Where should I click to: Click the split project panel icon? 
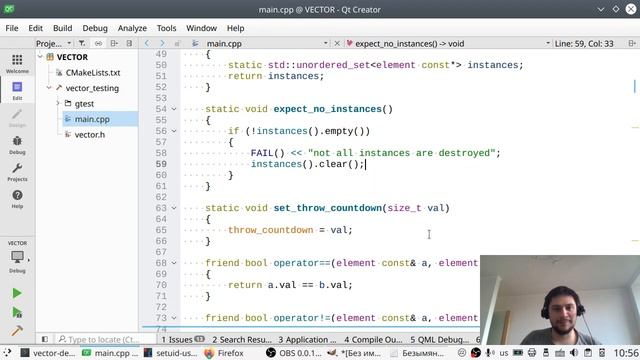point(114,43)
